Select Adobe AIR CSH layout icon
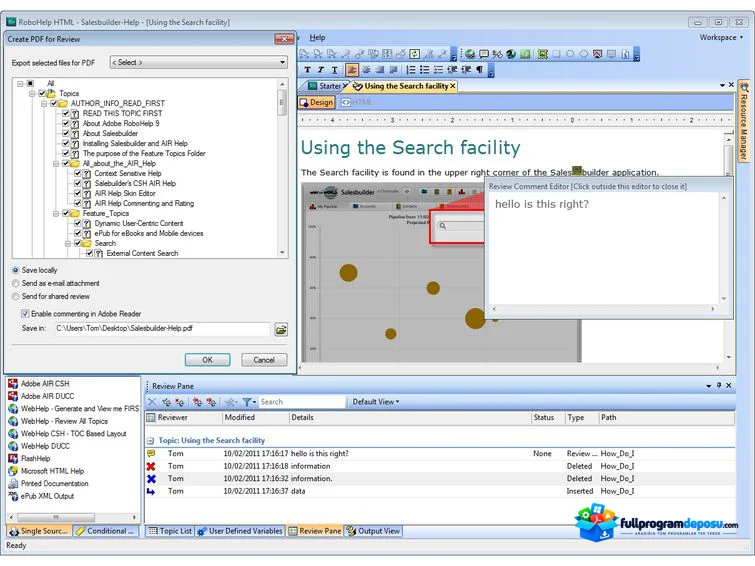The width and height of the screenshot is (755, 566). pos(13,384)
